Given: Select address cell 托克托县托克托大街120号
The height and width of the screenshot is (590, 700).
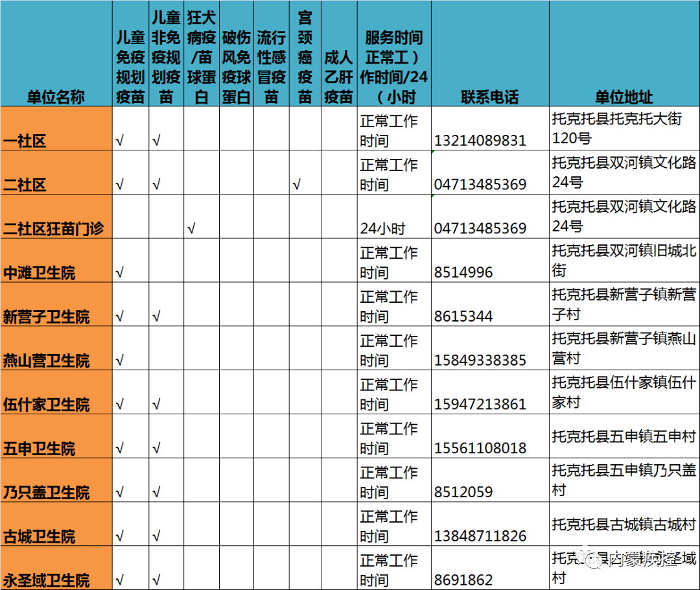Looking at the screenshot, I should pyautogui.click(x=625, y=128).
